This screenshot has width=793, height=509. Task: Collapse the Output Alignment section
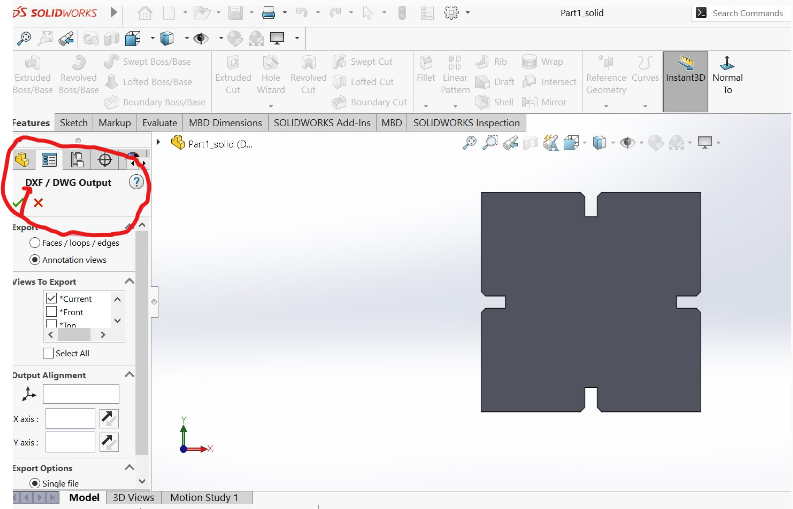click(x=129, y=374)
